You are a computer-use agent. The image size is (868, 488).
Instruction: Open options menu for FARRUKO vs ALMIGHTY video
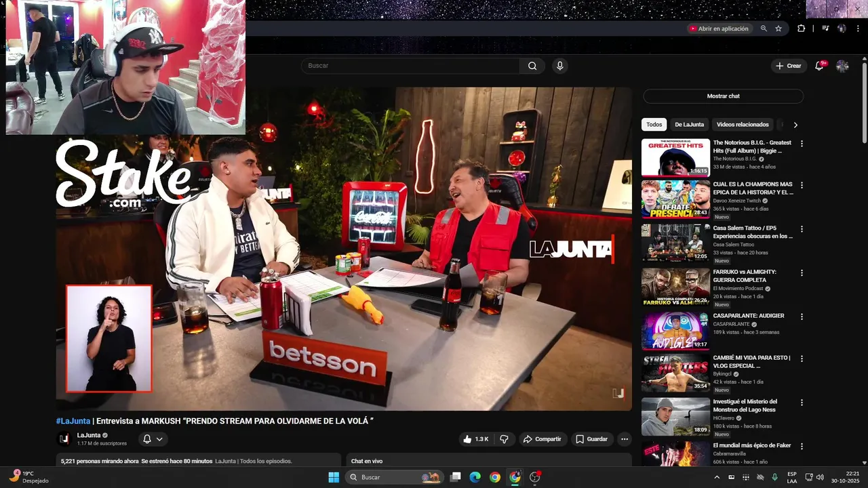[802, 272]
